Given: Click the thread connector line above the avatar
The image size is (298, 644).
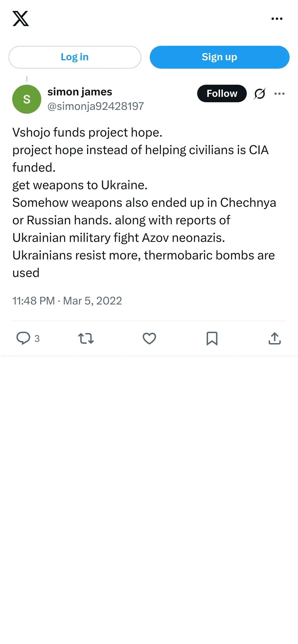Looking at the screenshot, I should tap(27, 79).
